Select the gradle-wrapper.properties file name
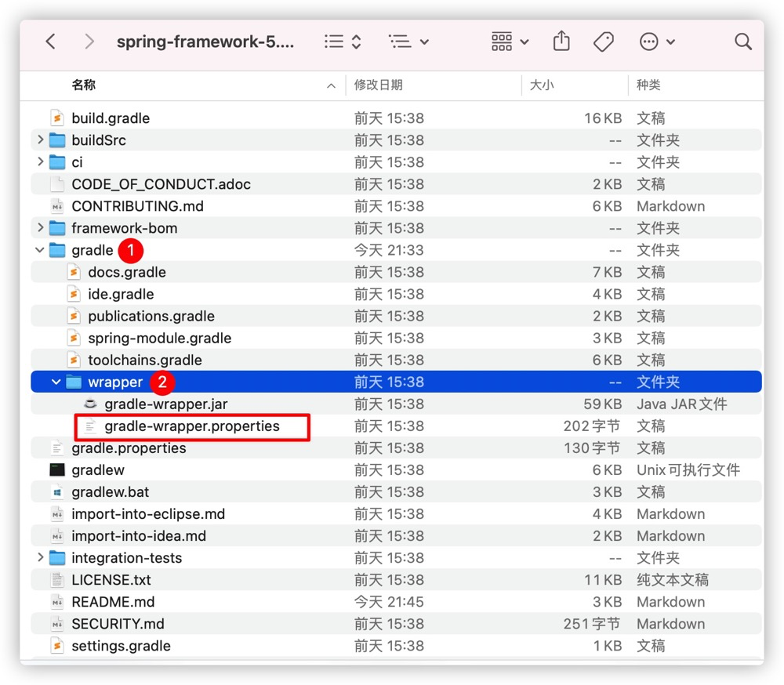The image size is (784, 685). point(192,426)
